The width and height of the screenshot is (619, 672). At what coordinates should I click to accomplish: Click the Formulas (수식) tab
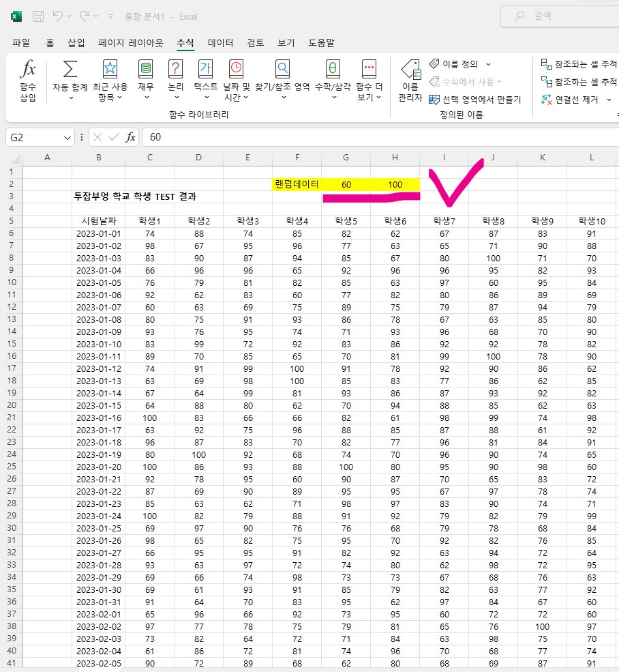[x=185, y=42]
